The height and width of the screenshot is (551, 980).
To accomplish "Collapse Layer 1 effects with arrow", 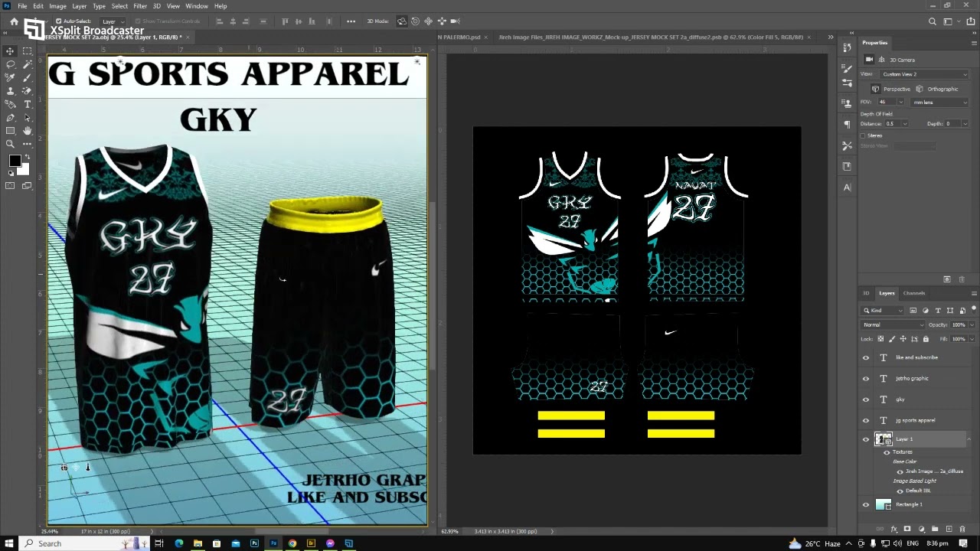I will coord(969,439).
